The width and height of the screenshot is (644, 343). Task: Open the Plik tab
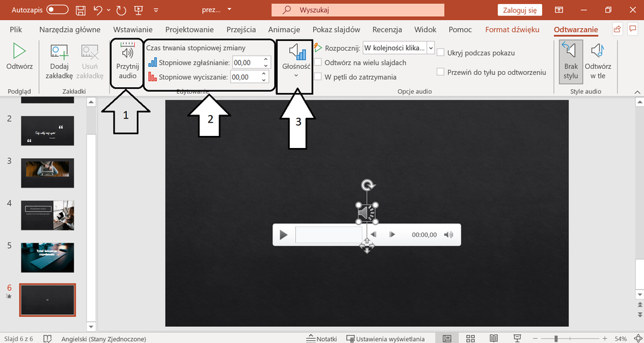coord(16,29)
